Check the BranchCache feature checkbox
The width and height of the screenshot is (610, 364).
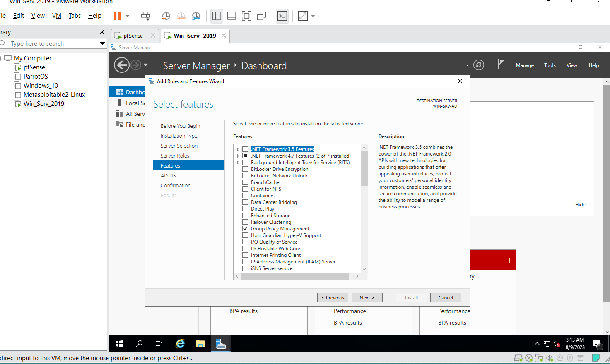[x=245, y=182]
